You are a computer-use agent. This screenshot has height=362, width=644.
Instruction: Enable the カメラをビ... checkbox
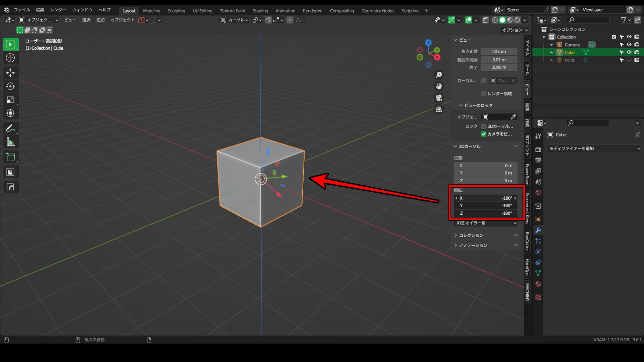(x=484, y=134)
